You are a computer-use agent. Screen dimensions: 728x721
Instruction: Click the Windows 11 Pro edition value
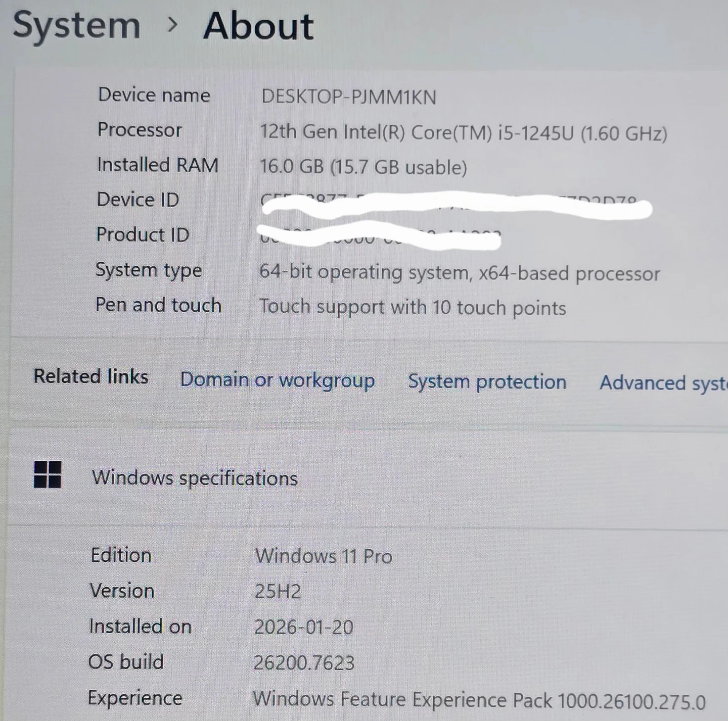coord(324,556)
